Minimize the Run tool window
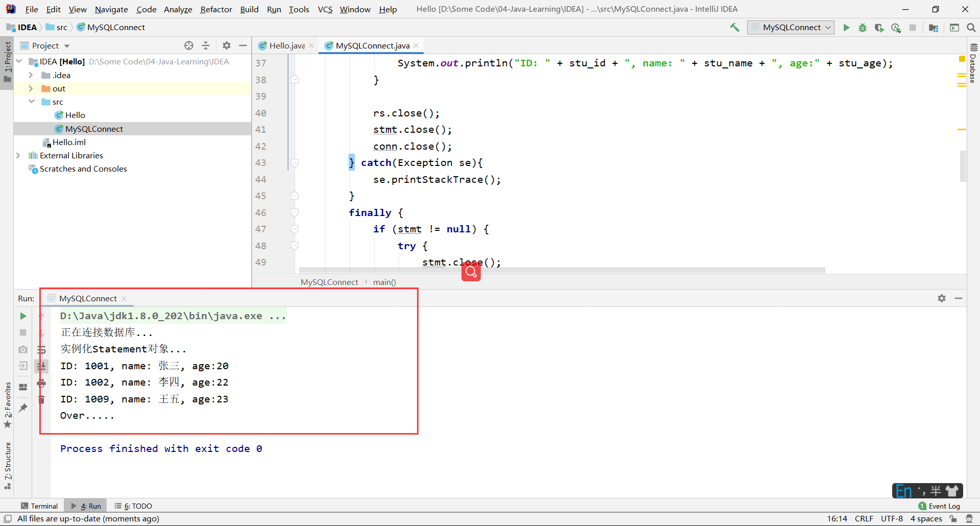The height and width of the screenshot is (526, 980). pos(959,298)
